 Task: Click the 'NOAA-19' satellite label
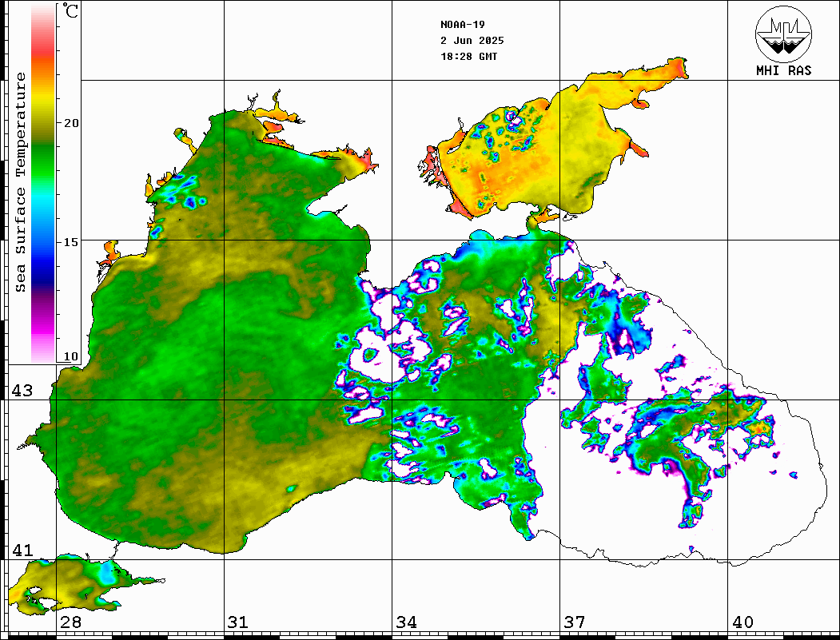tap(462, 25)
